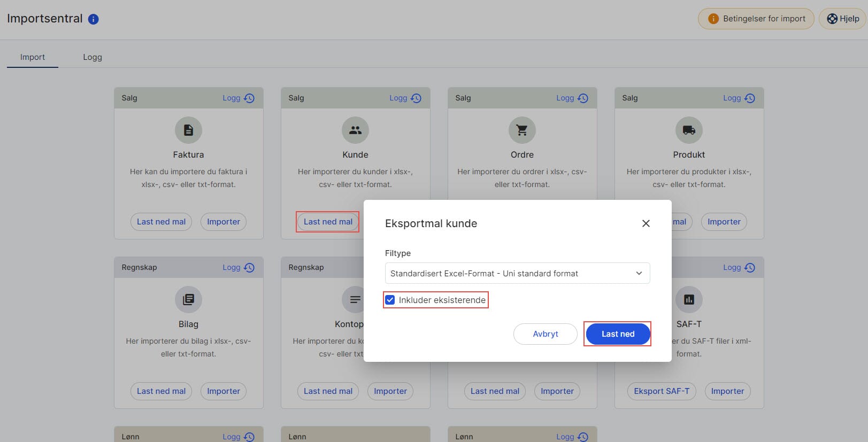The width and height of the screenshot is (868, 442).
Task: Close the Eksportmal kunde dialog
Action: click(x=646, y=223)
